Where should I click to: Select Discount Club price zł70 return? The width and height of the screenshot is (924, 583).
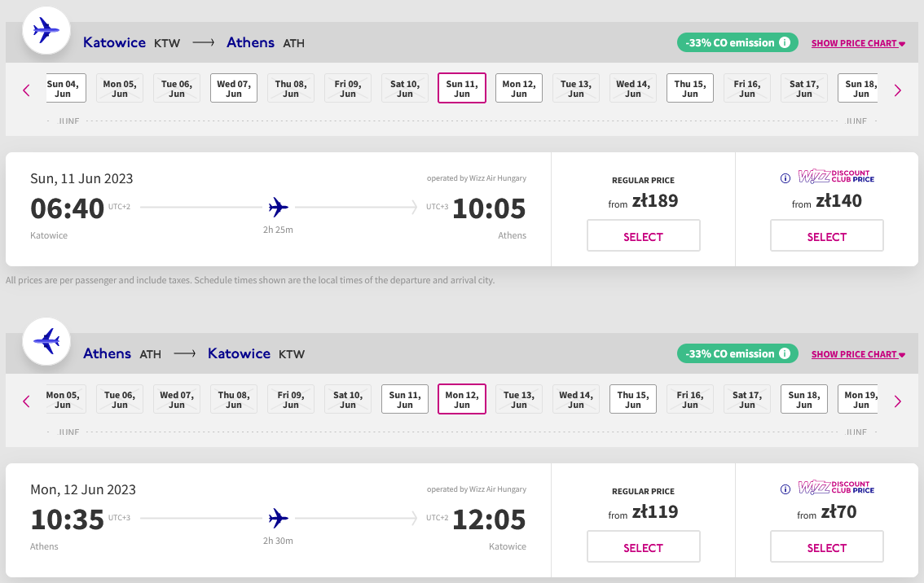point(827,546)
